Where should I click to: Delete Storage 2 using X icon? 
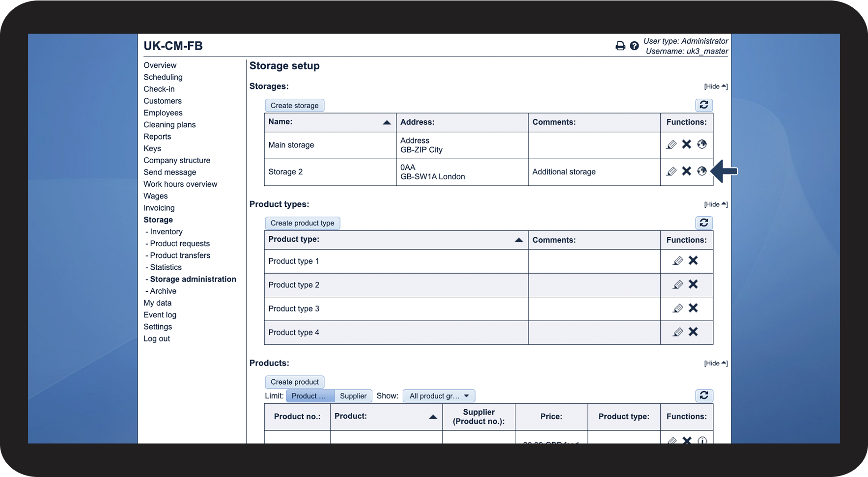(687, 171)
